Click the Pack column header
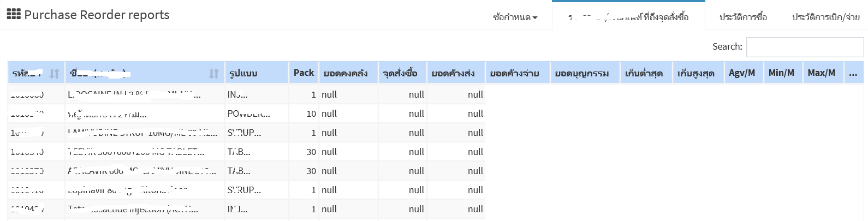 tap(304, 73)
